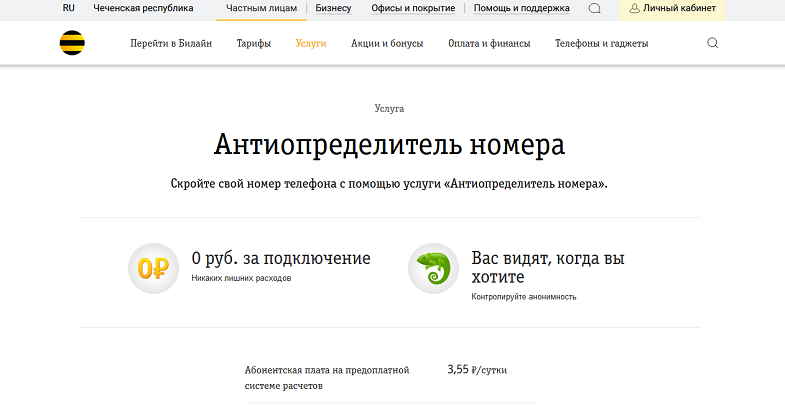Click the text Вас видят, когда вы хотите
The width and height of the screenshot is (785, 410).
click(548, 267)
